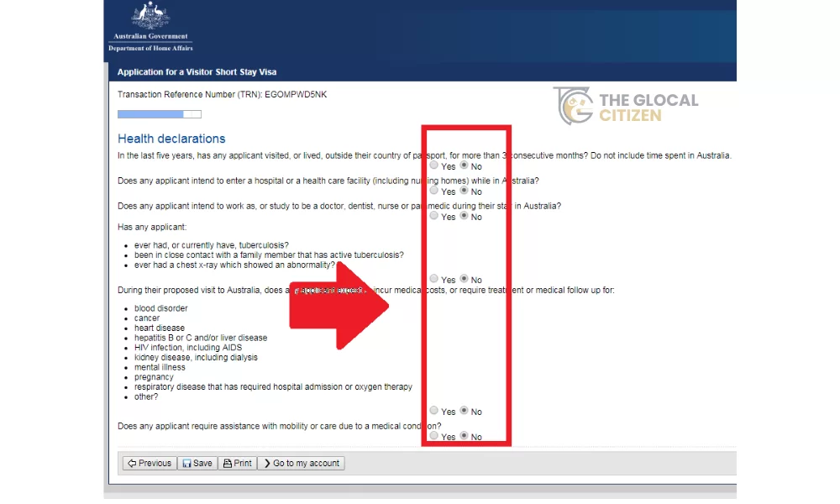Click the application progress bar
Viewport: 840px width, 504px height.
pos(160,114)
